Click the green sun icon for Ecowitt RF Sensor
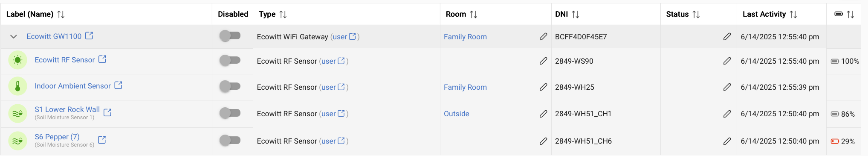The width and height of the screenshot is (868, 156). (x=17, y=60)
